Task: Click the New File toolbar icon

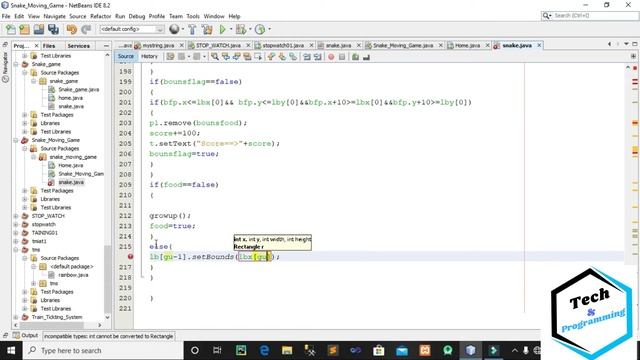Action: point(11,29)
